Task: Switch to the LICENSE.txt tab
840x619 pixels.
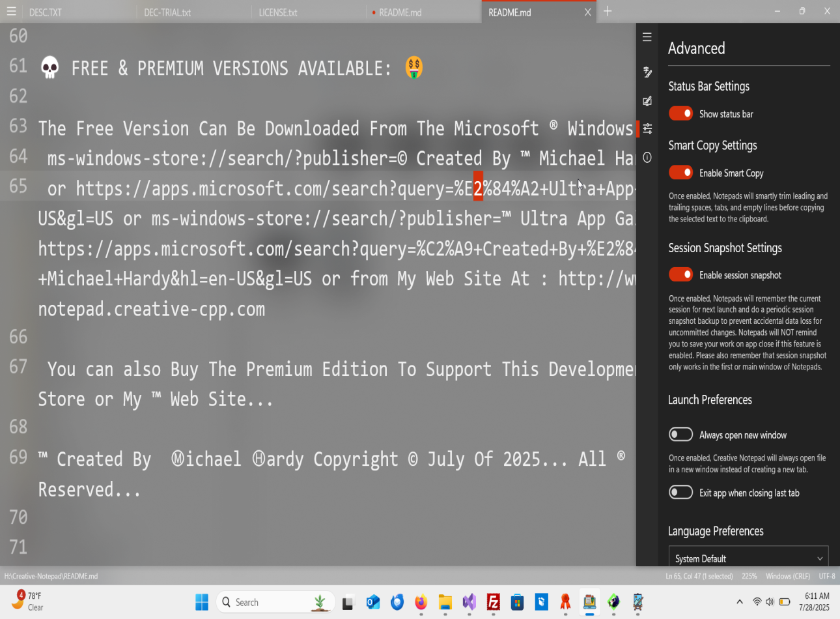Action: click(309, 12)
